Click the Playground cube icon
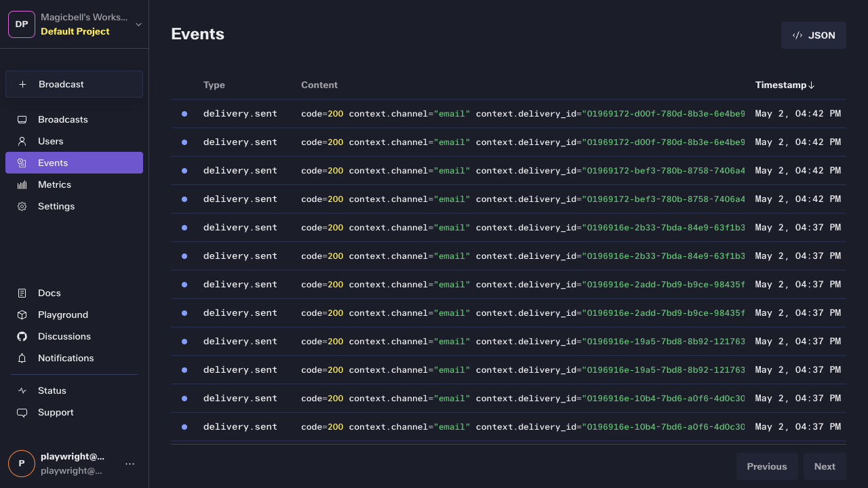The width and height of the screenshot is (868, 488). point(22,314)
